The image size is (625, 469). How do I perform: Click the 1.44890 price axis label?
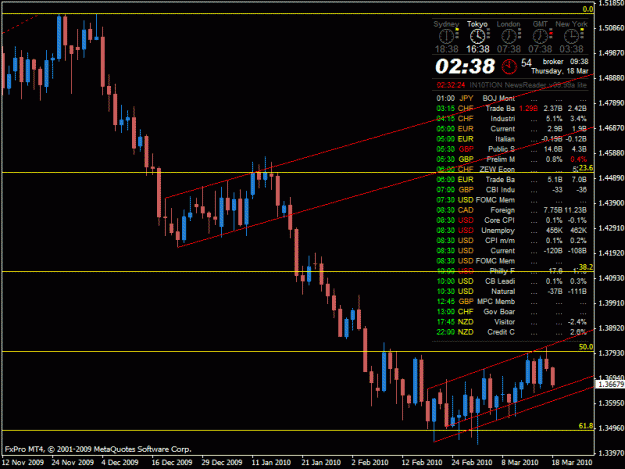click(611, 178)
